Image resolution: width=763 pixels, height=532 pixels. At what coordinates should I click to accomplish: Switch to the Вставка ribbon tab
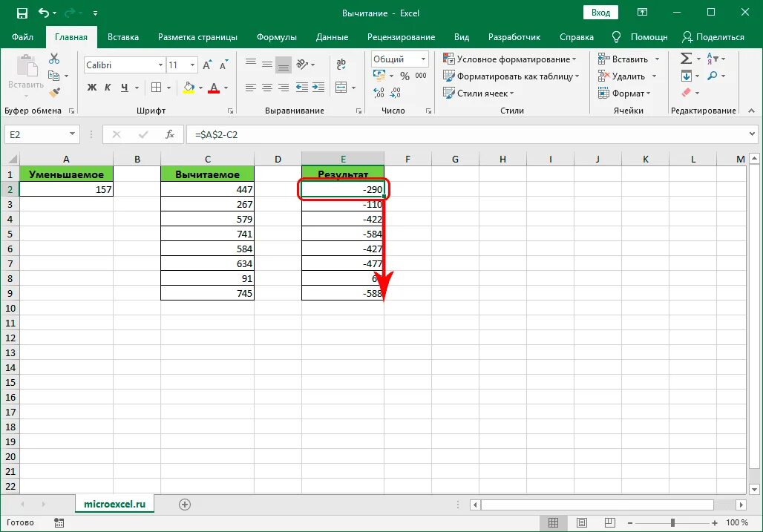[x=123, y=37]
